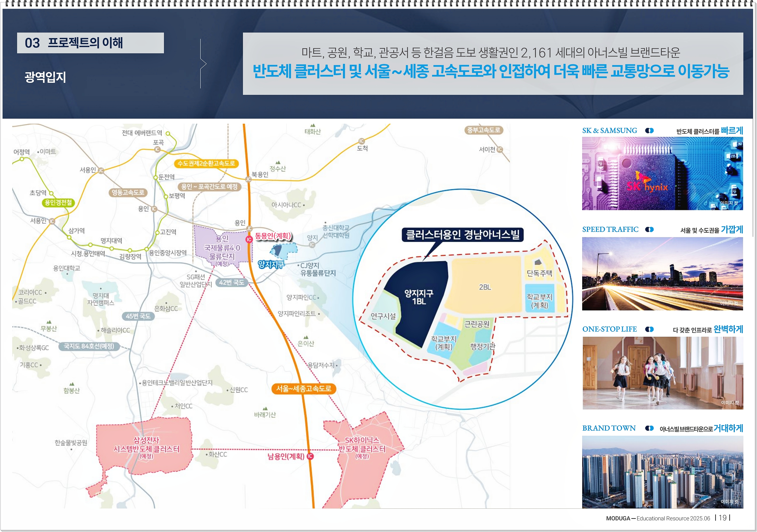Click toggle icon beside SPEED TRAFFIC

click(649, 229)
